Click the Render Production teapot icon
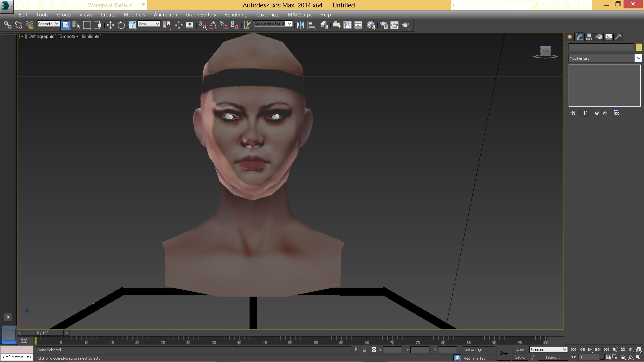 [405, 25]
